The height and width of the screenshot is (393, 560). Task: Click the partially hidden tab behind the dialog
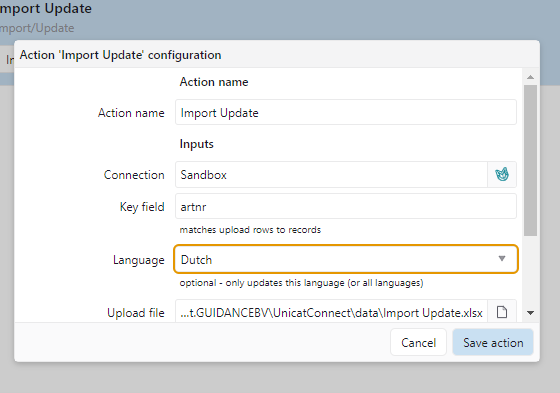click(7, 59)
